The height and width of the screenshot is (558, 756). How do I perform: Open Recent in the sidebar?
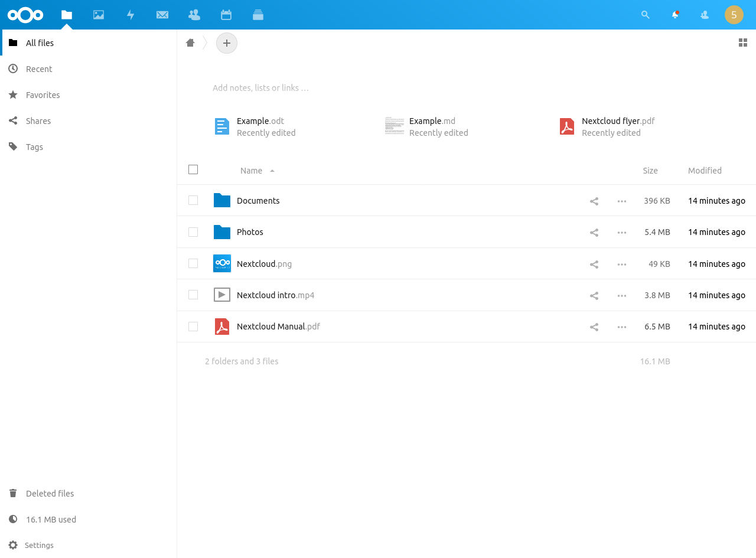(89, 69)
